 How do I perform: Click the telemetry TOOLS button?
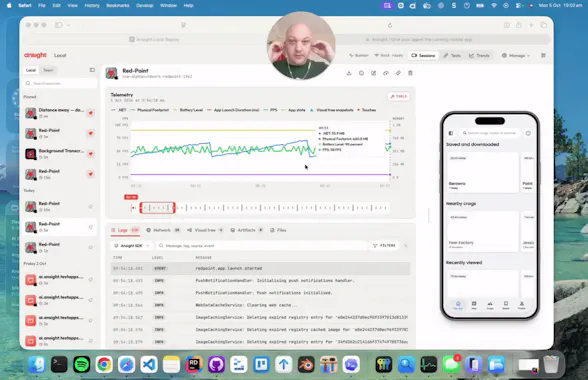(x=399, y=96)
